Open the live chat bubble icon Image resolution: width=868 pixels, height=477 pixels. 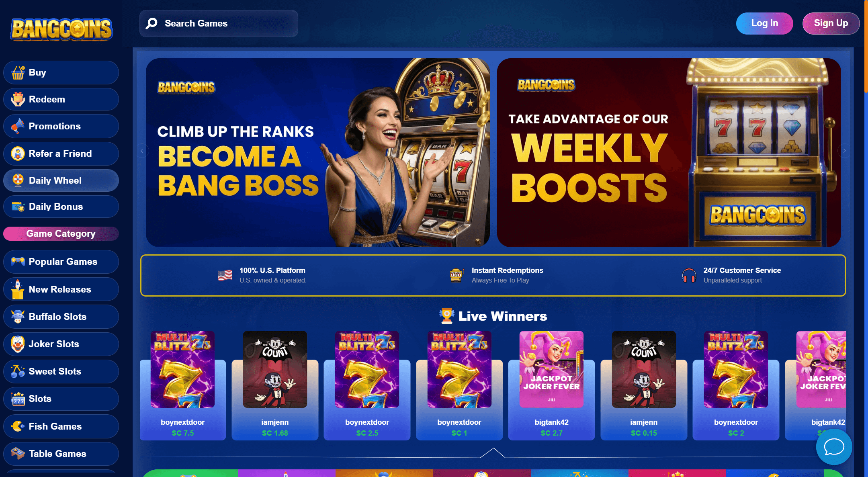(834, 447)
